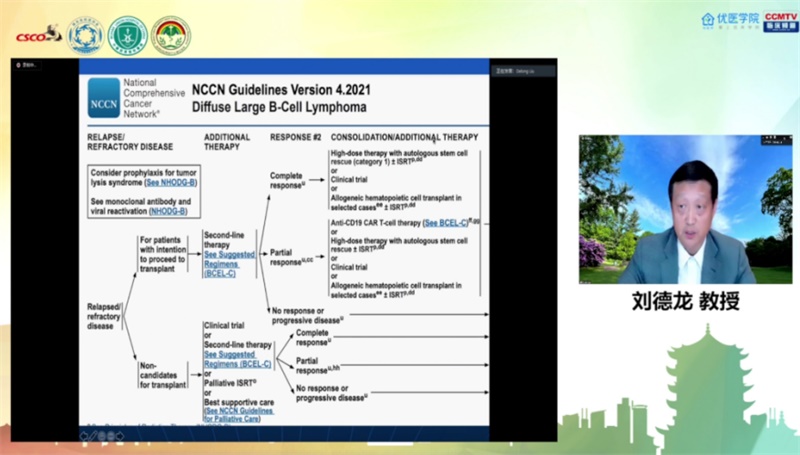Image resolution: width=800 pixels, height=455 pixels.
Task: Click 'Second-line therapy' under Clinical trial
Action: [238, 345]
